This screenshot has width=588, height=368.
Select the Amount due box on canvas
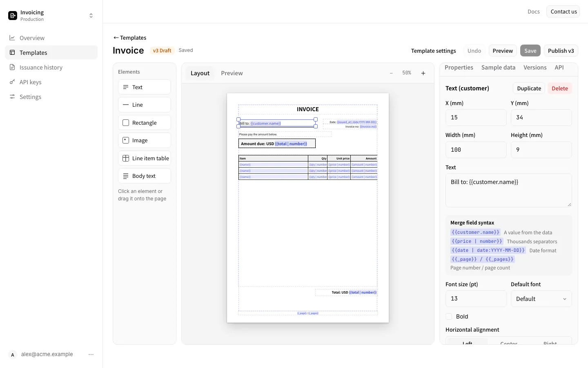[x=277, y=144]
